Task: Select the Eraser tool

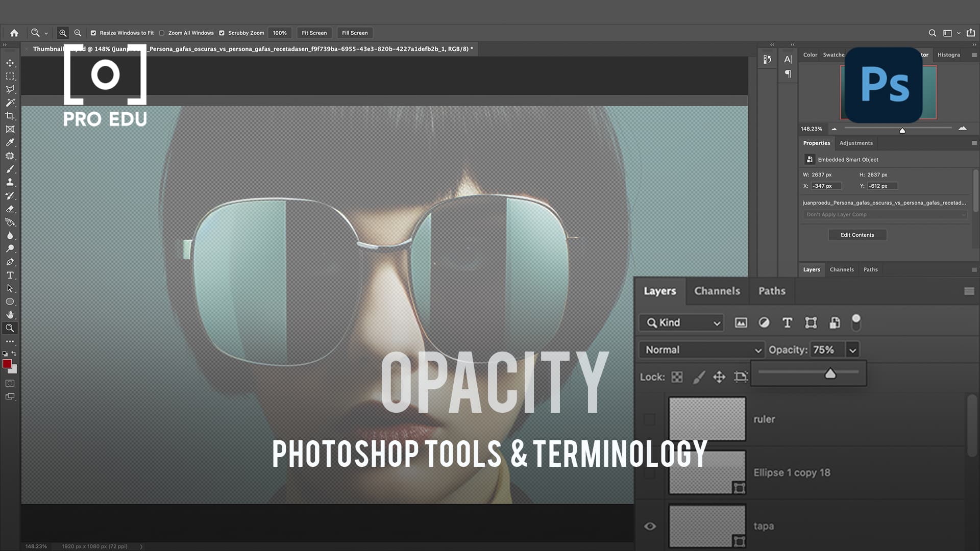Action: [x=10, y=209]
